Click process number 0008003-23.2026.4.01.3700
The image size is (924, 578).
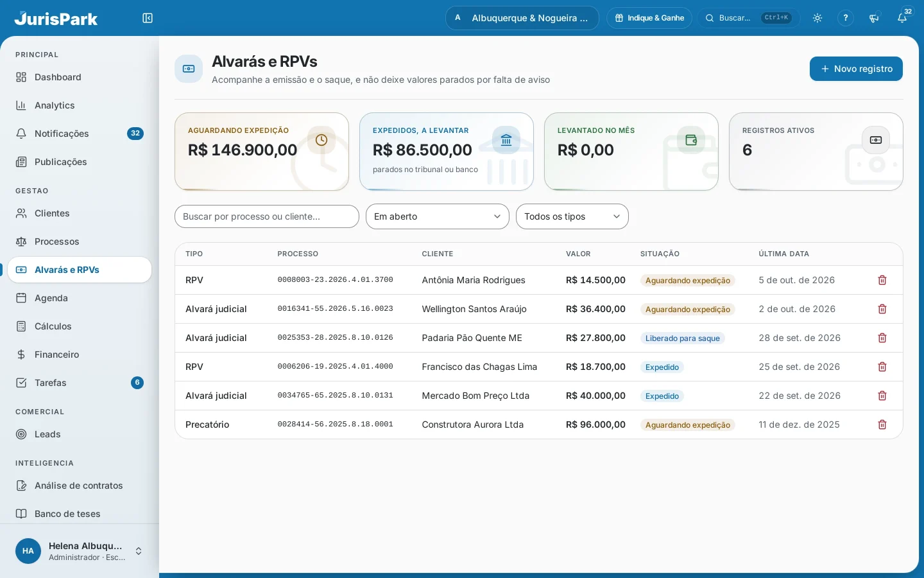(x=335, y=280)
